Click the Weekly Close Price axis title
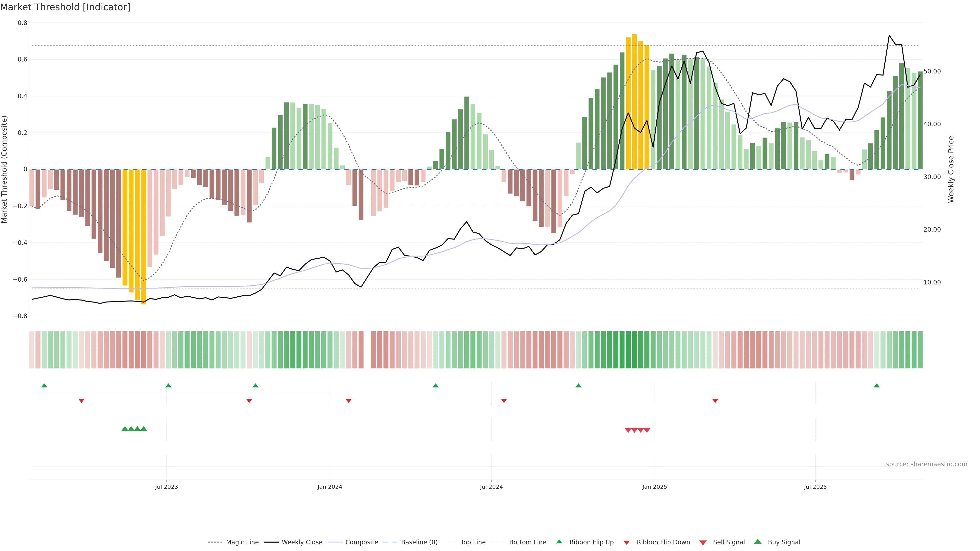Viewport: 980px width, 551px height. point(951,169)
